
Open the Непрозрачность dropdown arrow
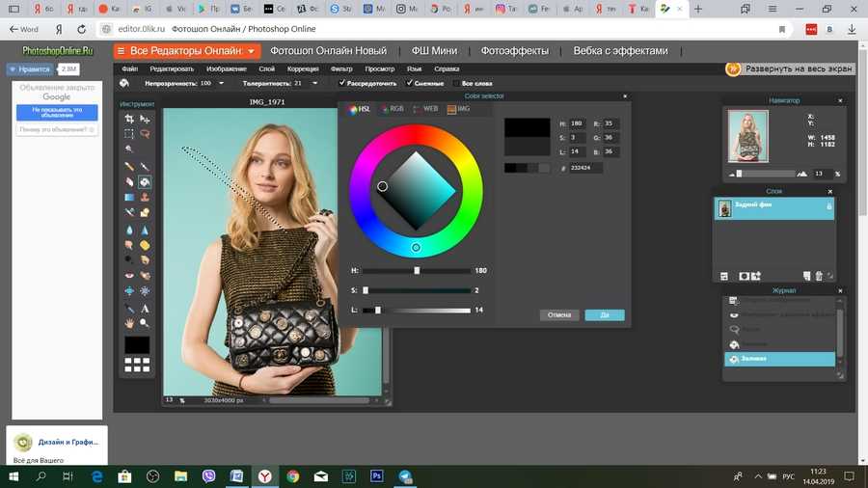(222, 84)
